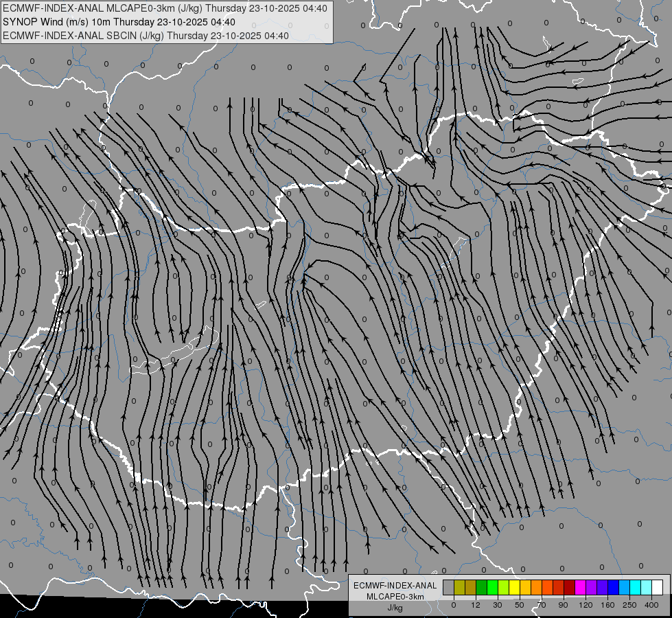Click the ECMWF-INDEX-ANAL legend heading
The image size is (672, 618).
point(395,586)
